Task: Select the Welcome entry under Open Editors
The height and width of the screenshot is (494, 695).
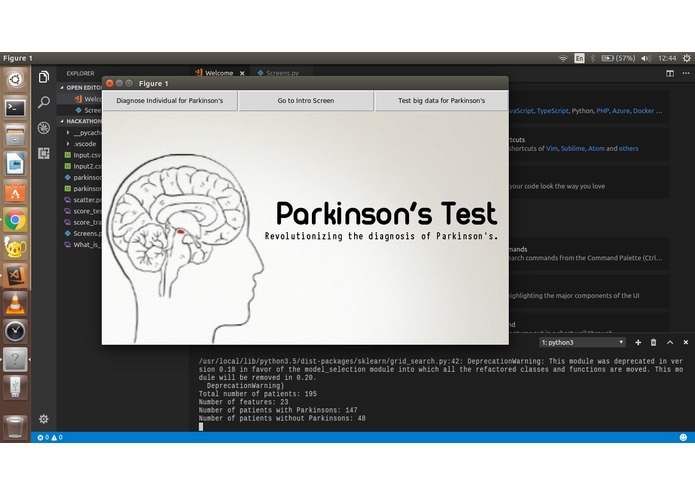Action: click(x=88, y=99)
